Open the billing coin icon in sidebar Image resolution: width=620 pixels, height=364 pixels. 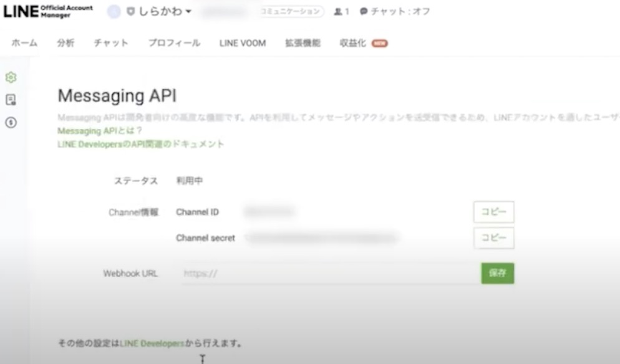[x=11, y=123]
